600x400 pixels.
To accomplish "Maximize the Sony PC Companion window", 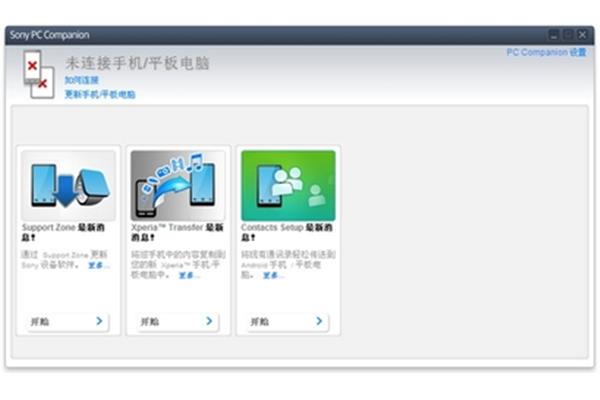I will 568,35.
